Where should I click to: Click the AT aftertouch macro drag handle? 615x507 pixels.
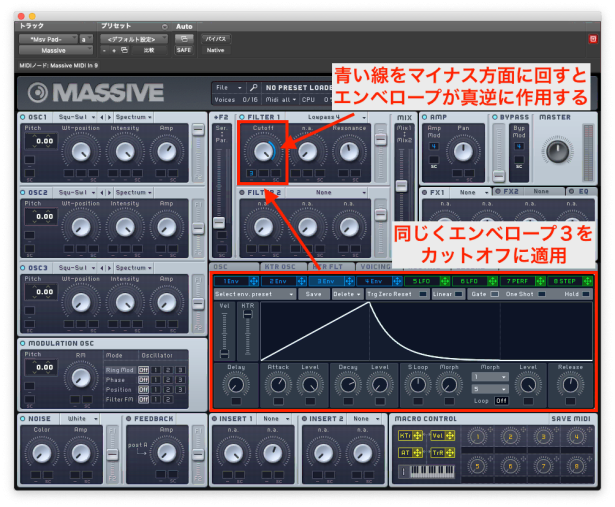click(x=419, y=452)
